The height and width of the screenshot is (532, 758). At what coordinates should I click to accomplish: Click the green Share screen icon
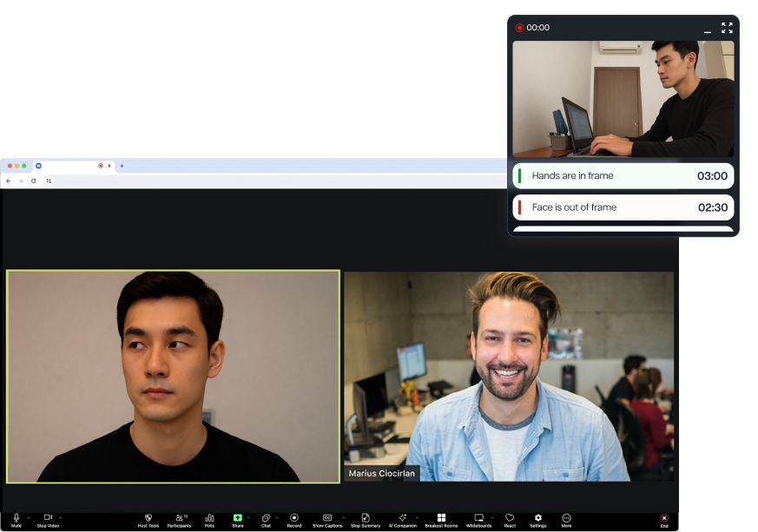237,518
